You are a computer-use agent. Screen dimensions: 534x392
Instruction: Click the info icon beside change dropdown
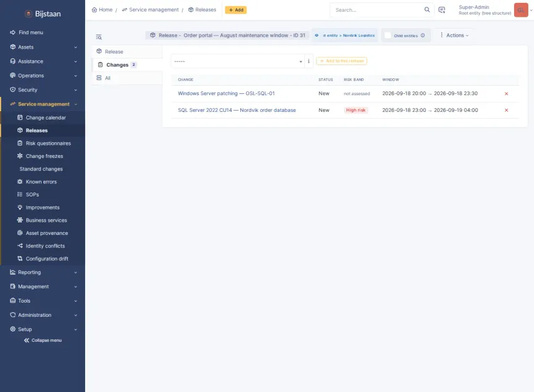point(309,62)
